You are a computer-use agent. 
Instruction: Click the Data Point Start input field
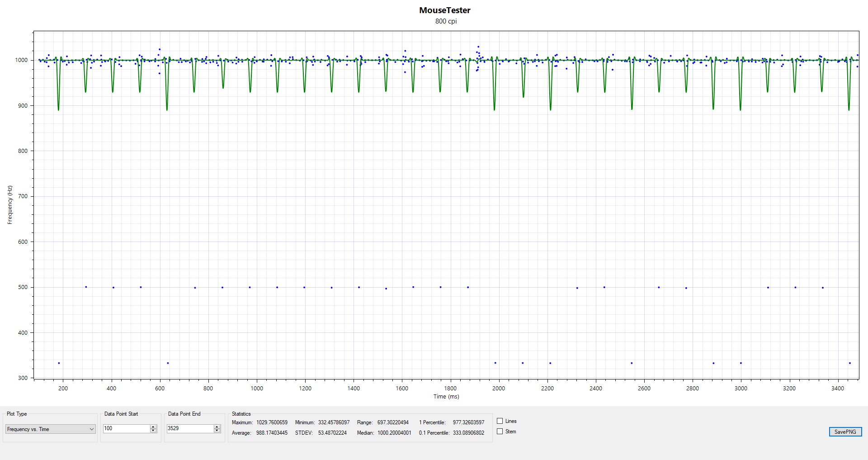[x=127, y=428]
